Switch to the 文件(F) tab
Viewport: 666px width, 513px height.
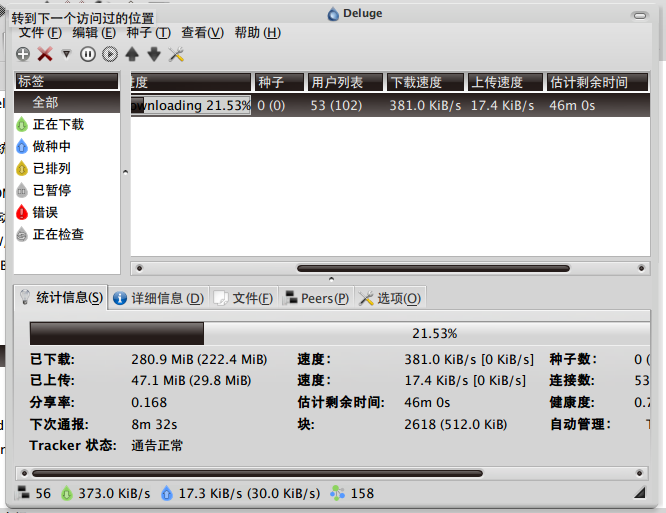click(243, 298)
